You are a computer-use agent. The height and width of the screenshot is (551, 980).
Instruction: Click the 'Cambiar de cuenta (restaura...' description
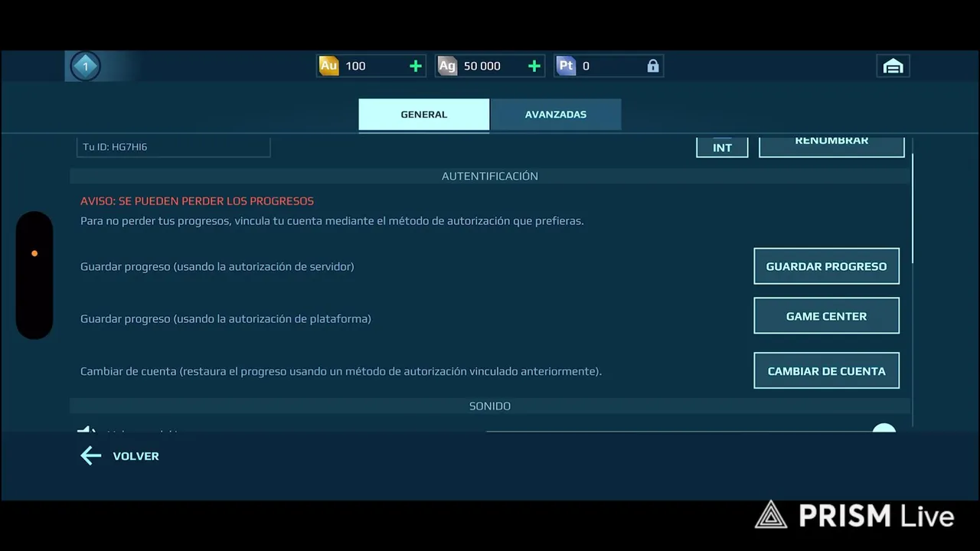click(341, 371)
